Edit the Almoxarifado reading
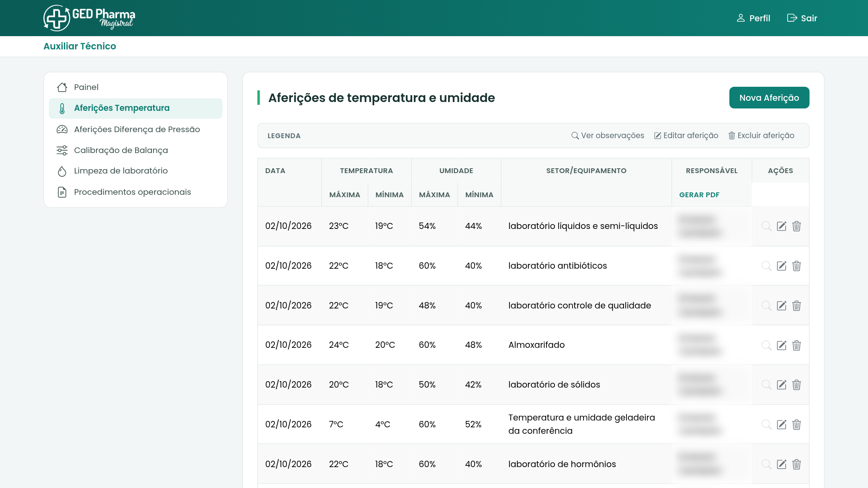This screenshot has height=488, width=868. (x=782, y=345)
